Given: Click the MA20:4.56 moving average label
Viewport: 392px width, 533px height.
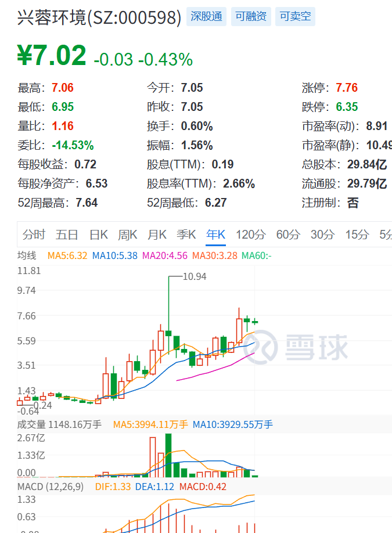Looking at the screenshot, I should 165,255.
